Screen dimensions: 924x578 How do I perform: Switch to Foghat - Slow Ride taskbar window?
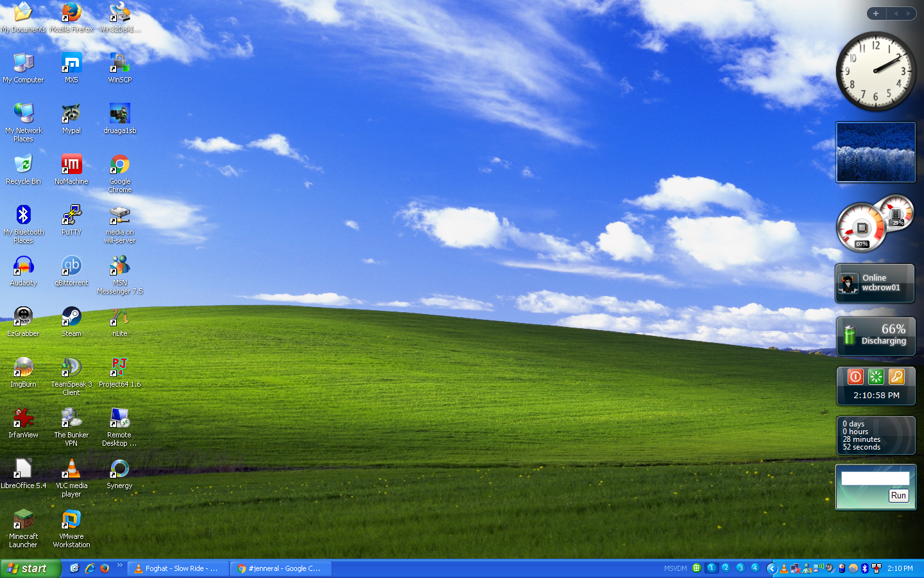(x=178, y=568)
